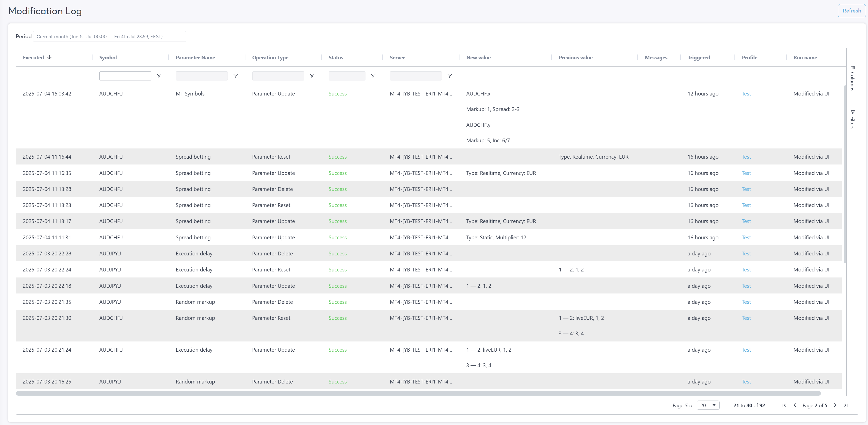Viewport: 868px width, 425px height.
Task: Go to the first page
Action: [x=784, y=405]
